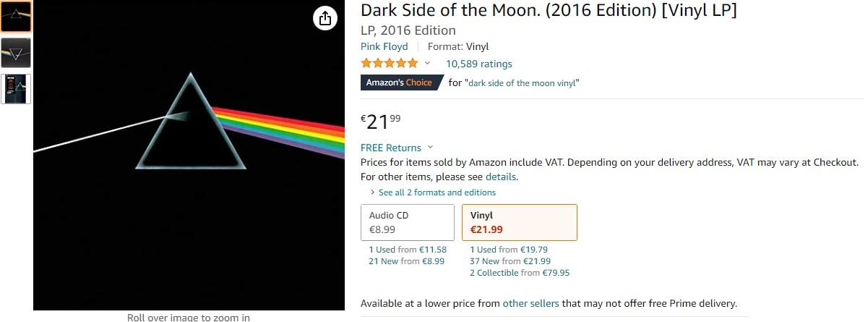Choose the Vinyl format option

[519, 222]
